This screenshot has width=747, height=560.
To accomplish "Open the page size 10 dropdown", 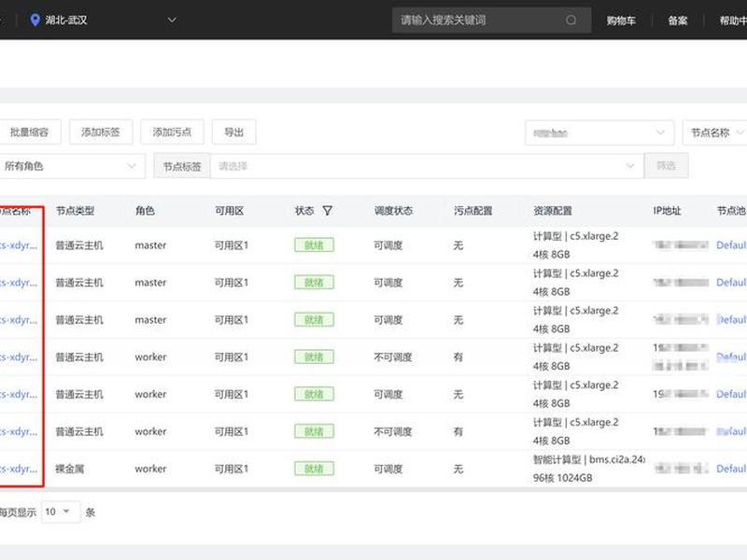I will tap(61, 511).
